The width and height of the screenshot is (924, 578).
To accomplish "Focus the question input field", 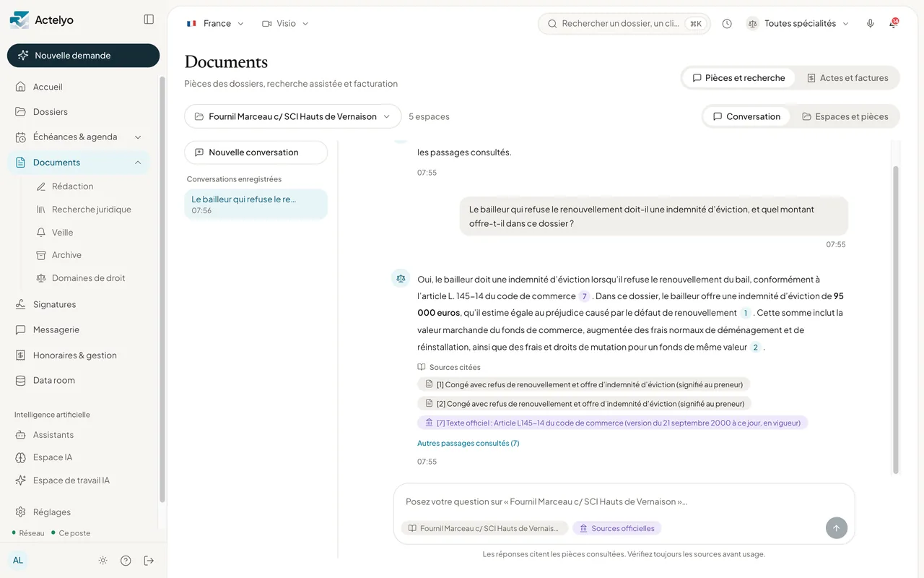I will click(624, 501).
